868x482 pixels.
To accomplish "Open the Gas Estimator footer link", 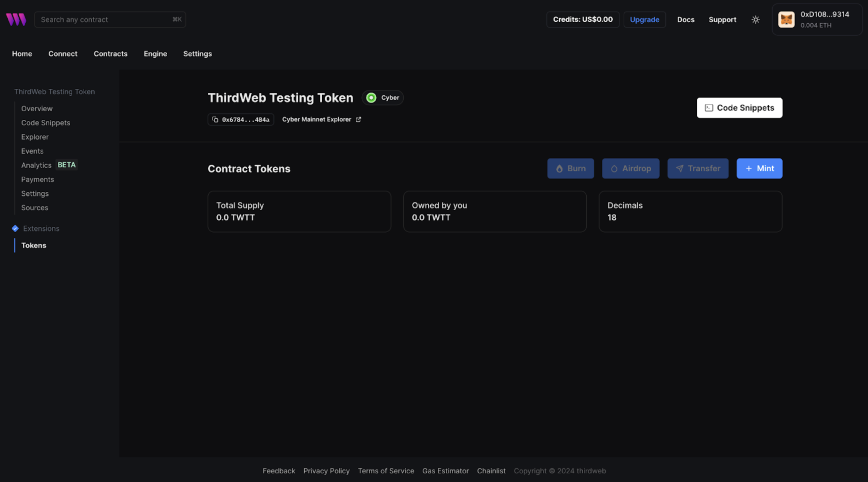I will pos(445,471).
